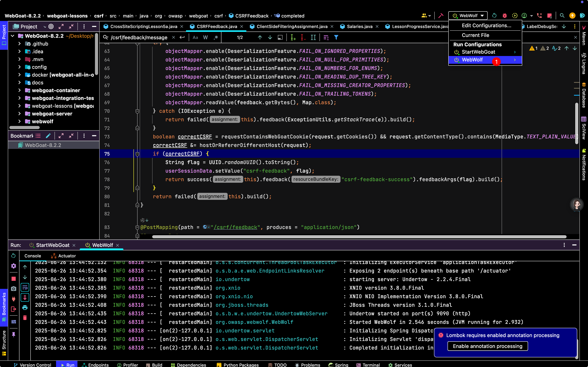The width and height of the screenshot is (588, 367).
Task: Switch to Salaries.java editor tab
Action: 360,26
